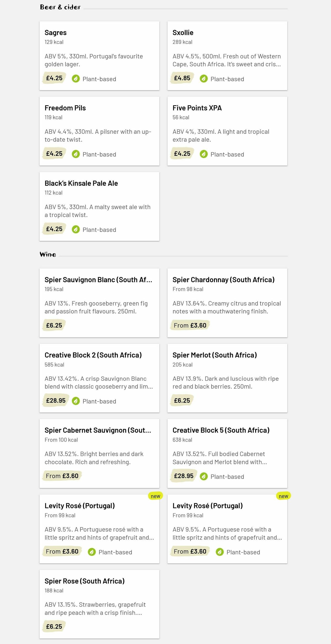Select the Spier Chardonnay card
Screen dimensions: 331x644
[227, 302]
